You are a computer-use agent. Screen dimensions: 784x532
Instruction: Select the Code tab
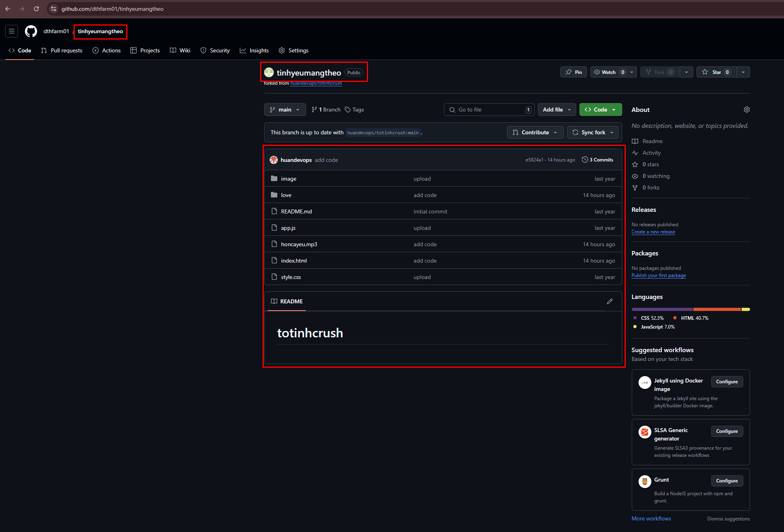click(x=20, y=50)
